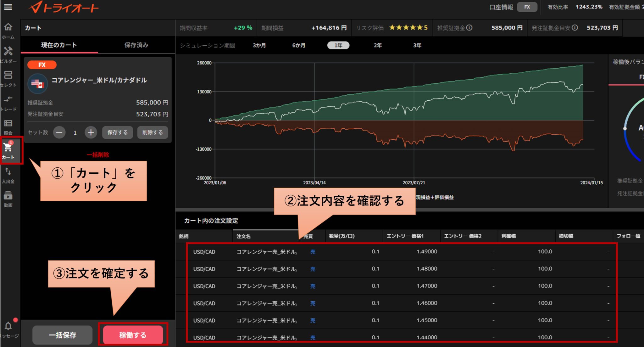Open the Cart (カート) sidebar icon

(x=8, y=150)
